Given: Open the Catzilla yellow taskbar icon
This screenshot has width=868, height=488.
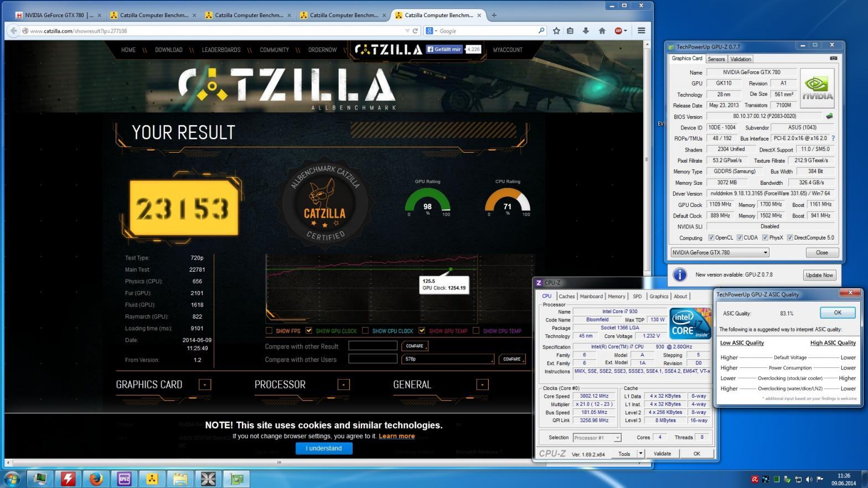Looking at the screenshot, I should click(152, 479).
